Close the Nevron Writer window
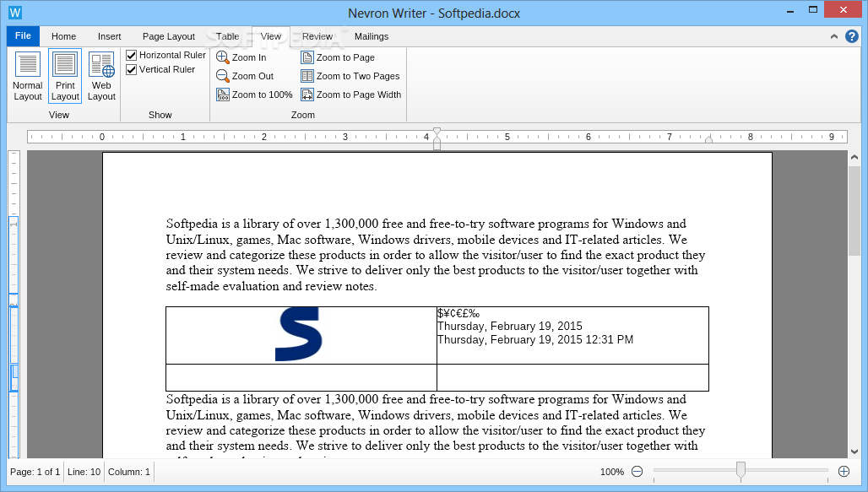This screenshot has width=868, height=492. (x=843, y=10)
